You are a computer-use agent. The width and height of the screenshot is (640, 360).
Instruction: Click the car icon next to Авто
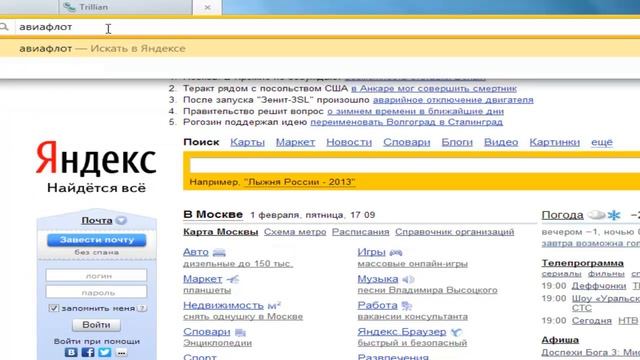click(x=219, y=253)
